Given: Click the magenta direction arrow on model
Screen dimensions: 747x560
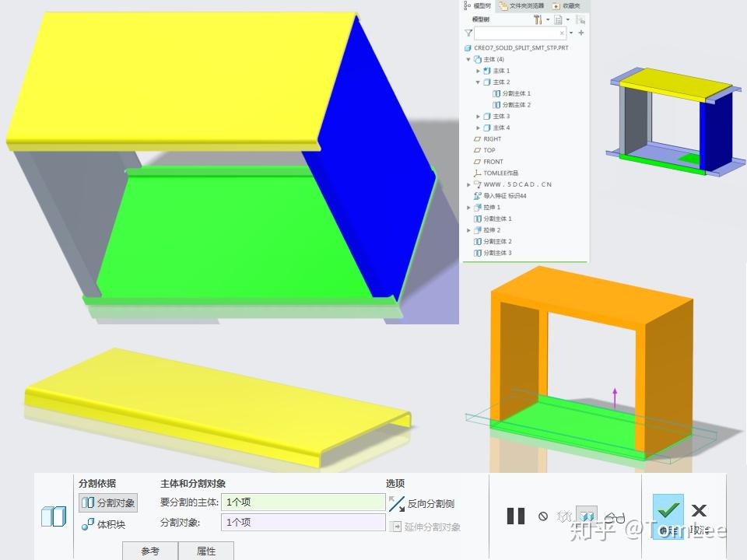Looking at the screenshot, I should tap(615, 398).
